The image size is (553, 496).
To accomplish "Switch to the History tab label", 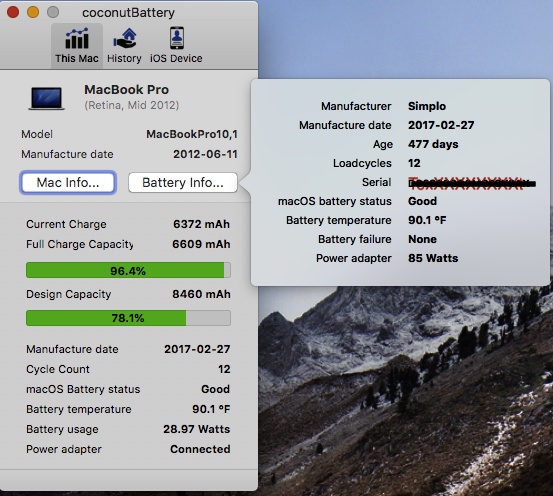I will coord(124,58).
